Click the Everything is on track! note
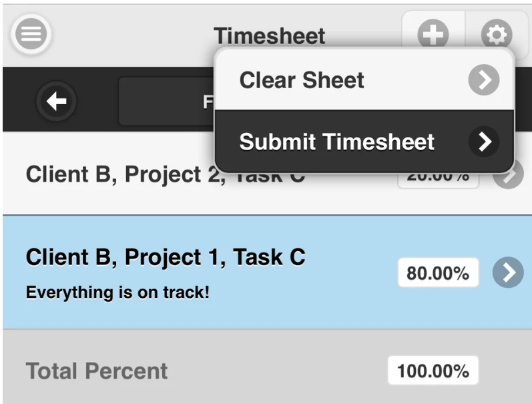The image size is (532, 404). [117, 292]
